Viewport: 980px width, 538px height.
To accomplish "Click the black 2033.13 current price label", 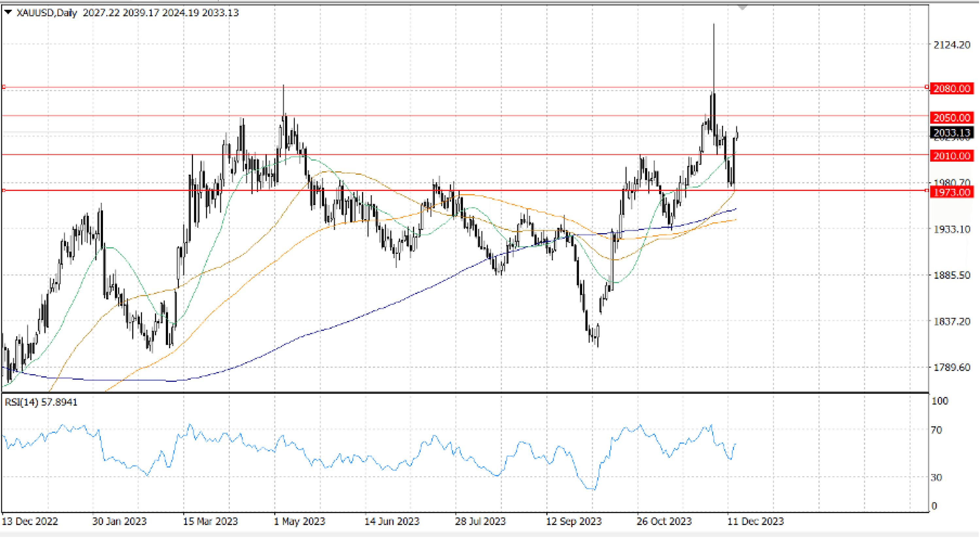I will pyautogui.click(x=952, y=132).
